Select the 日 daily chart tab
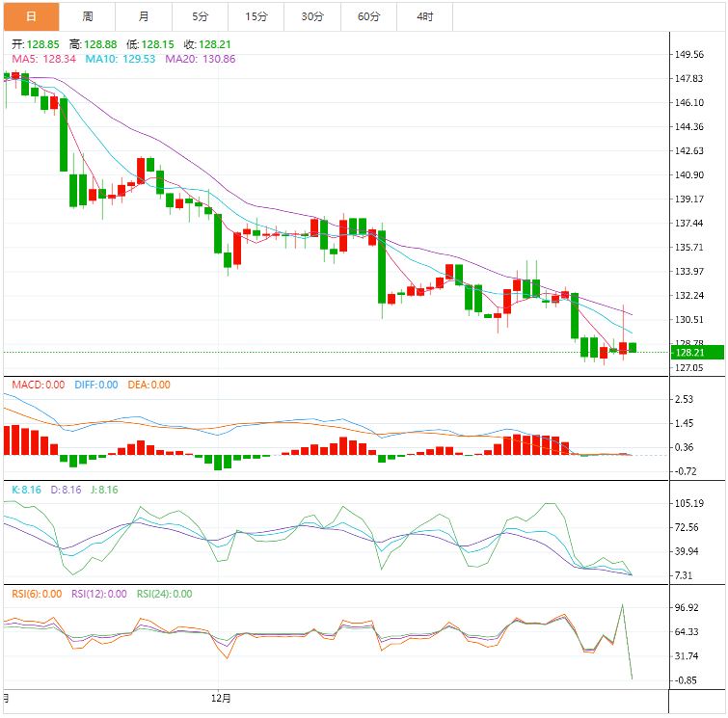The height and width of the screenshot is (718, 728). click(x=31, y=16)
